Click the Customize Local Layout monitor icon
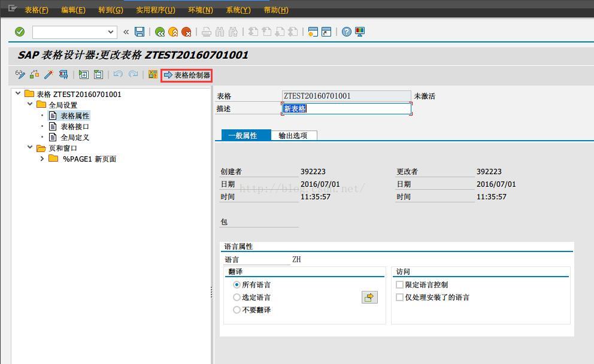 (x=360, y=32)
